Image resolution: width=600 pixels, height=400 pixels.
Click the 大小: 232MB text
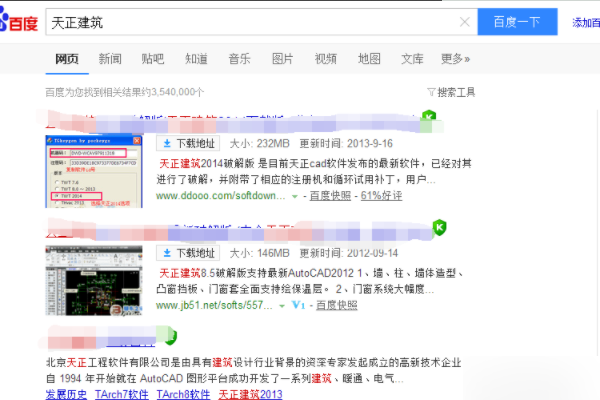(x=259, y=144)
